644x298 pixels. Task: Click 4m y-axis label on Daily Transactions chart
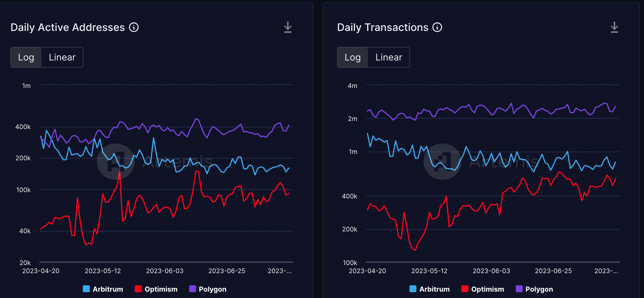(x=352, y=86)
